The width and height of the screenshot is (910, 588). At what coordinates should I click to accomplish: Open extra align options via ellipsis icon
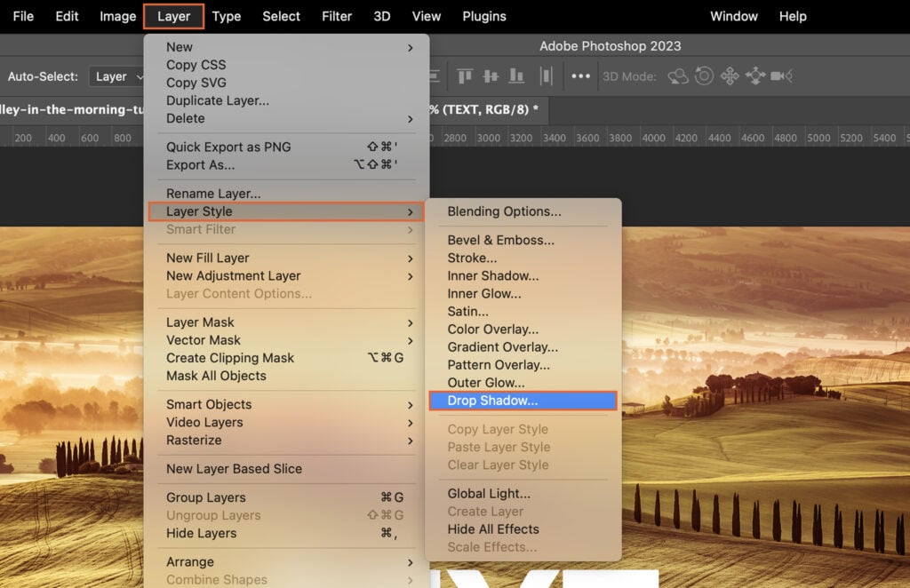tap(582, 77)
